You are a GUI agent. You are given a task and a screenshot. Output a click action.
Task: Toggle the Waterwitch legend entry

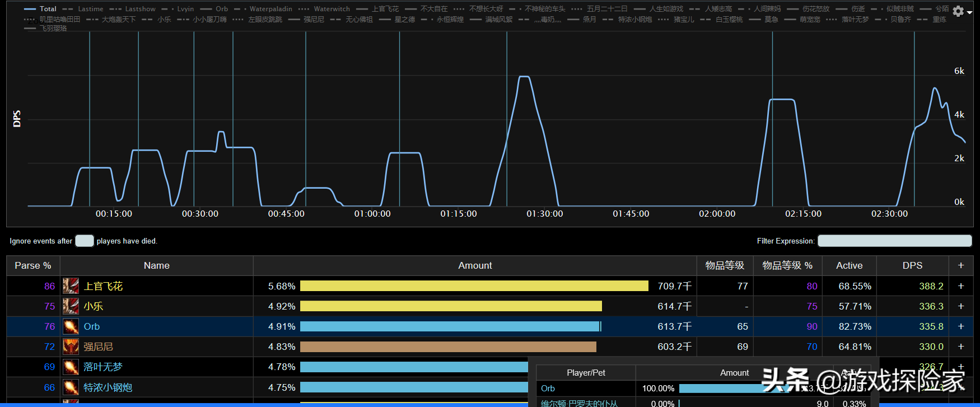324,9
